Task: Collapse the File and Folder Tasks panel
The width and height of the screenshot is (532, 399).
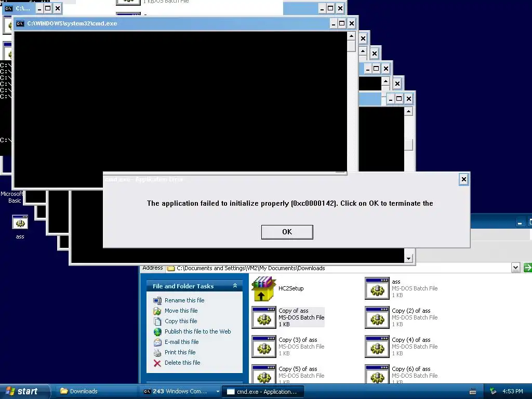Action: [x=235, y=286]
